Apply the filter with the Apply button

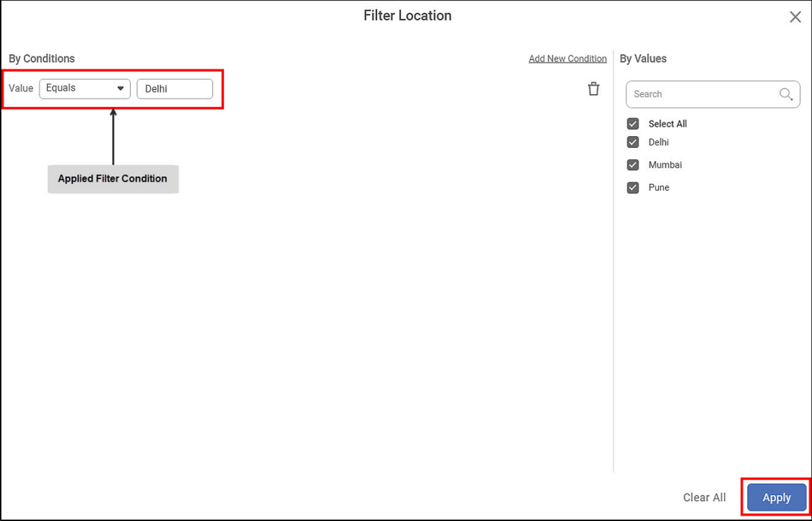(x=776, y=497)
